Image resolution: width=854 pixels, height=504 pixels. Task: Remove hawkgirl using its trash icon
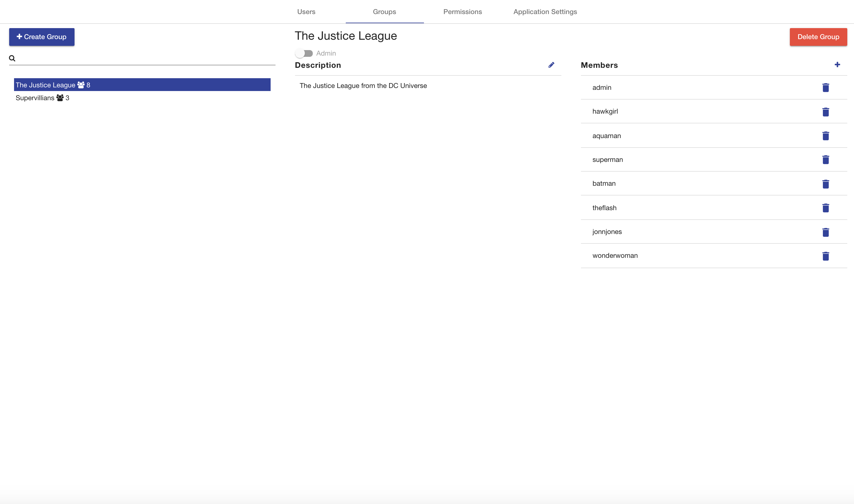(x=826, y=112)
